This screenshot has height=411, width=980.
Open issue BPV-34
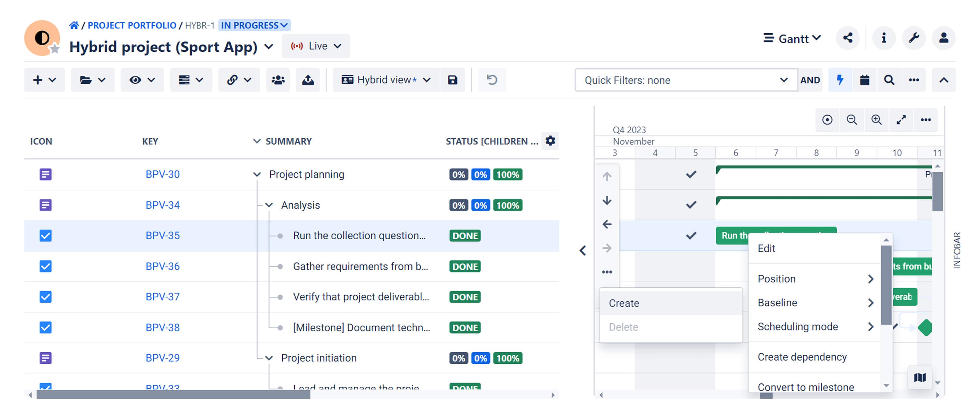coord(162,205)
